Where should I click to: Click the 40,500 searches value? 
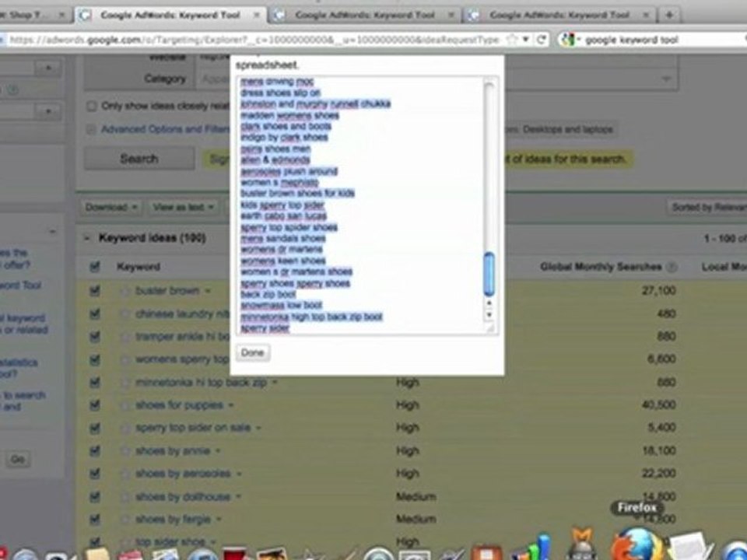658,405
